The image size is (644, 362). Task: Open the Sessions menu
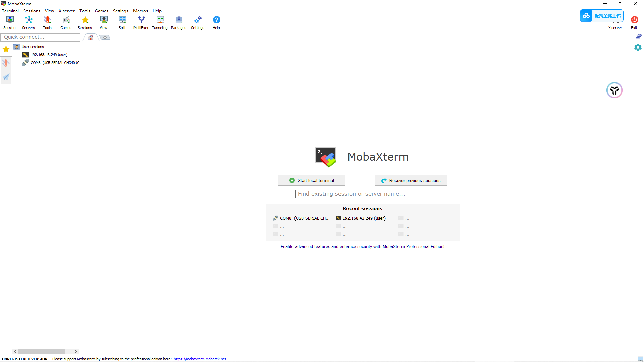pyautogui.click(x=32, y=11)
